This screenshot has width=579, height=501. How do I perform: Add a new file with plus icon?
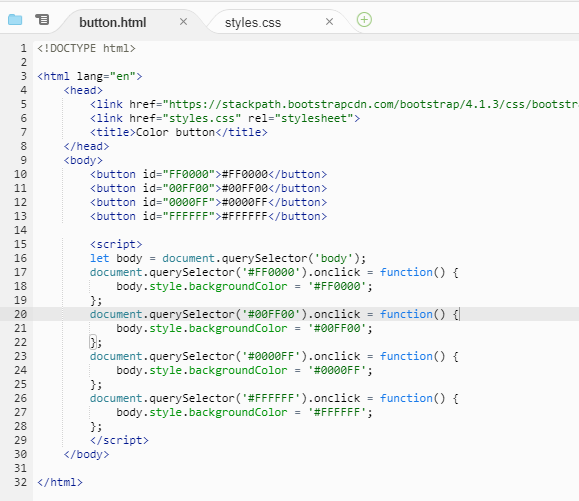click(364, 20)
